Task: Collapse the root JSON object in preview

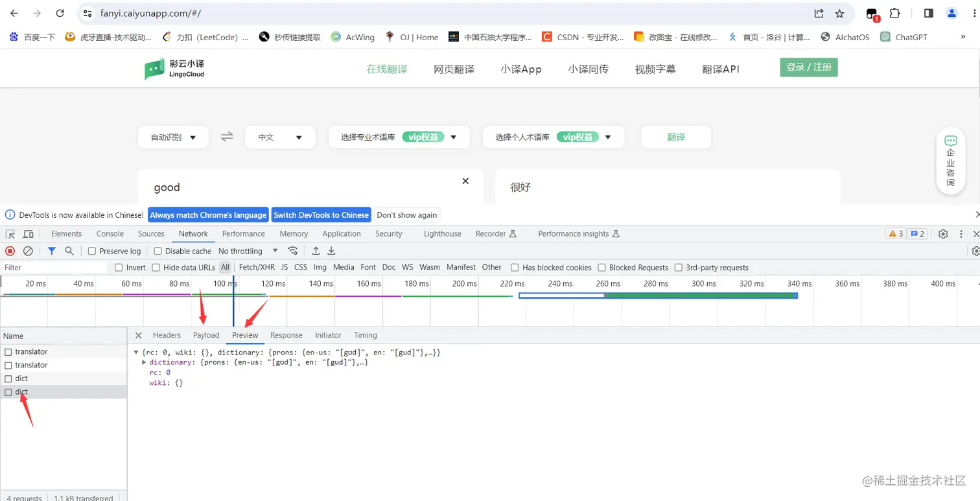Action: (135, 352)
